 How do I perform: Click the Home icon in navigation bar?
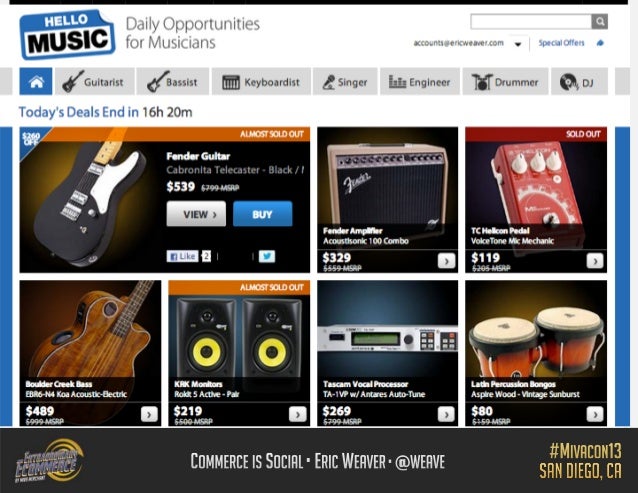(36, 81)
